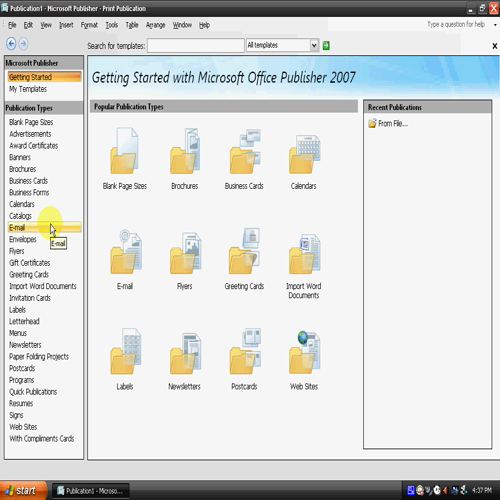Open the Format menu
Image resolution: width=500 pixels, height=500 pixels.
pos(89,25)
